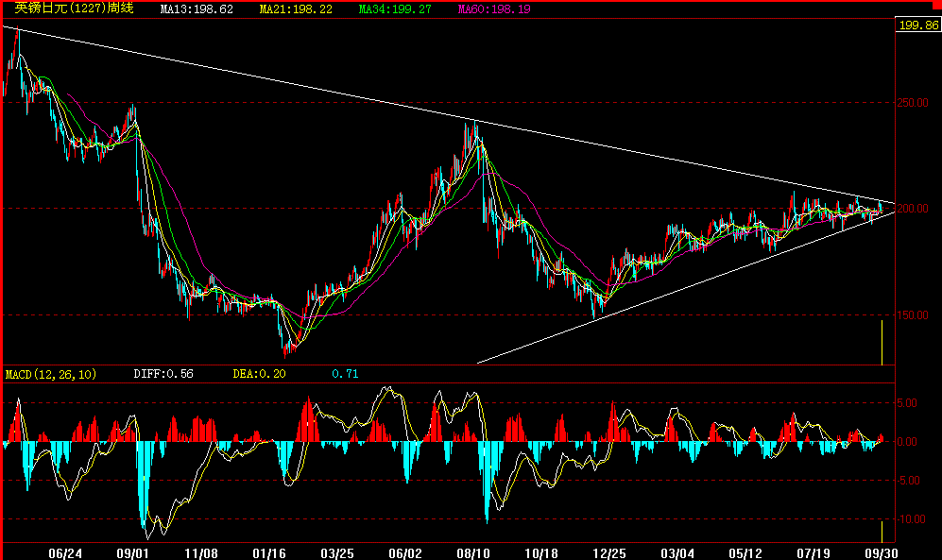Click the 10/18 date marker
Viewport: 942px width, 560px height.
[541, 552]
